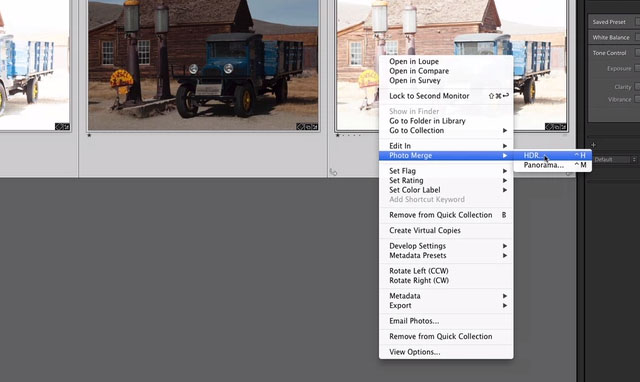Select Rotate Right (CW)

[x=446, y=281]
